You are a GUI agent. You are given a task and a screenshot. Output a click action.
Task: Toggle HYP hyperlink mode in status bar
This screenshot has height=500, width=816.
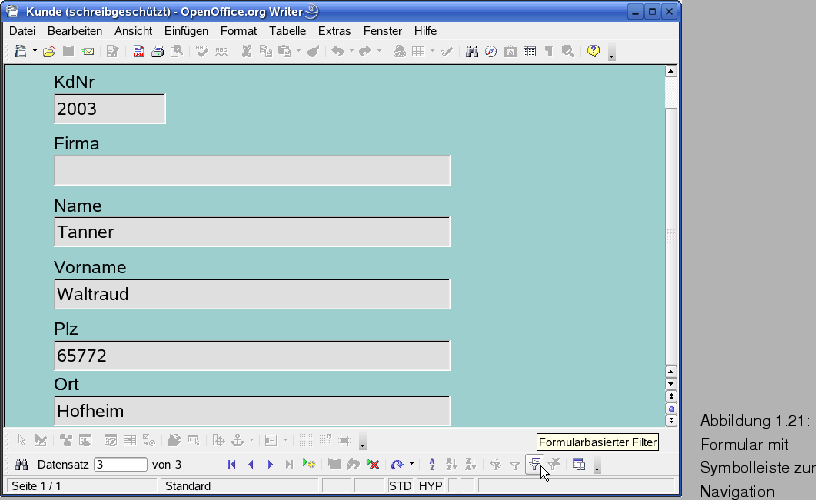430,486
